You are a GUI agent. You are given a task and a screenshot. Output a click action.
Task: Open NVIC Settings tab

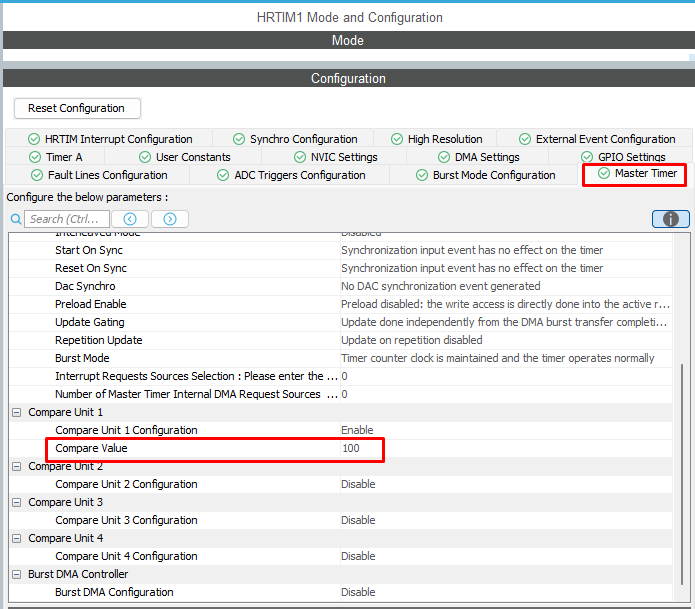point(336,157)
